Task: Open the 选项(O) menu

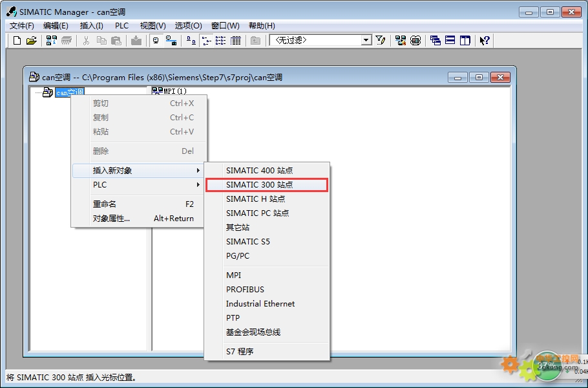Action: [x=188, y=25]
